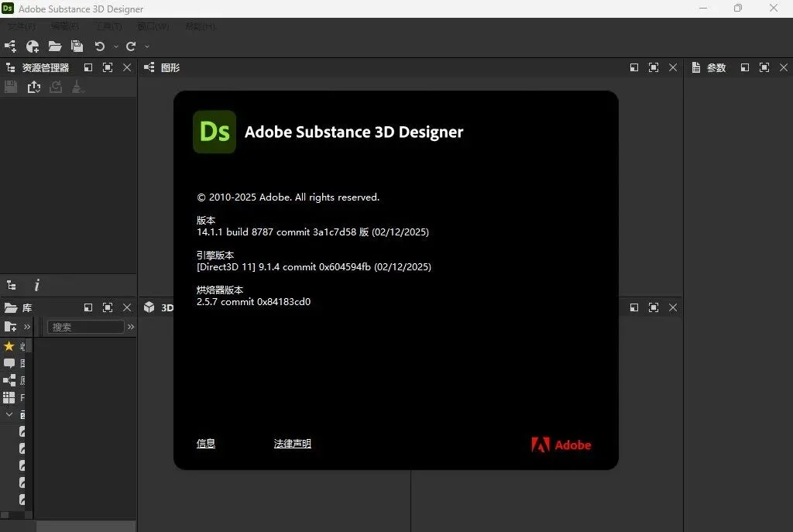Close the 图形 panel
The image size is (793, 532).
tap(673, 67)
